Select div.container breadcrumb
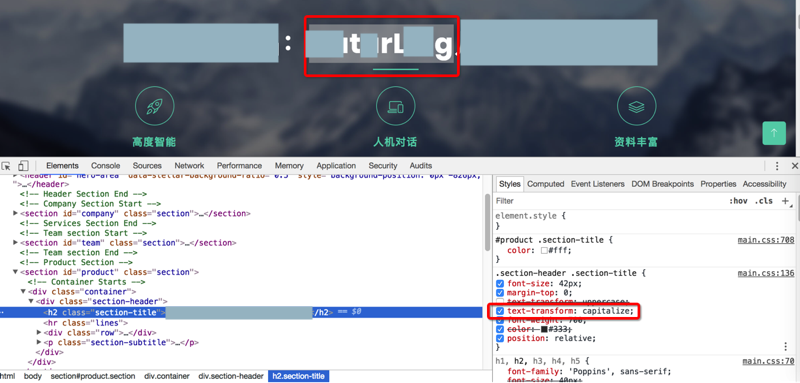This screenshot has width=800, height=383. pos(166,376)
